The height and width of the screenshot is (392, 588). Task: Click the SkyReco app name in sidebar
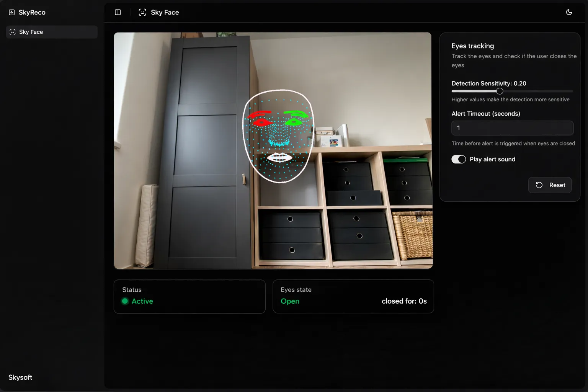coord(32,12)
